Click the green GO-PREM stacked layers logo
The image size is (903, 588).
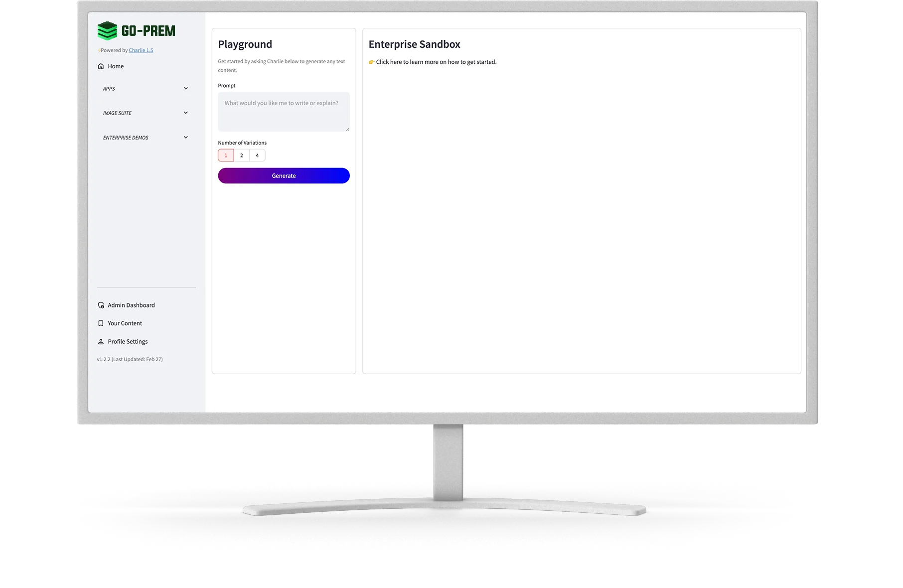(x=107, y=31)
